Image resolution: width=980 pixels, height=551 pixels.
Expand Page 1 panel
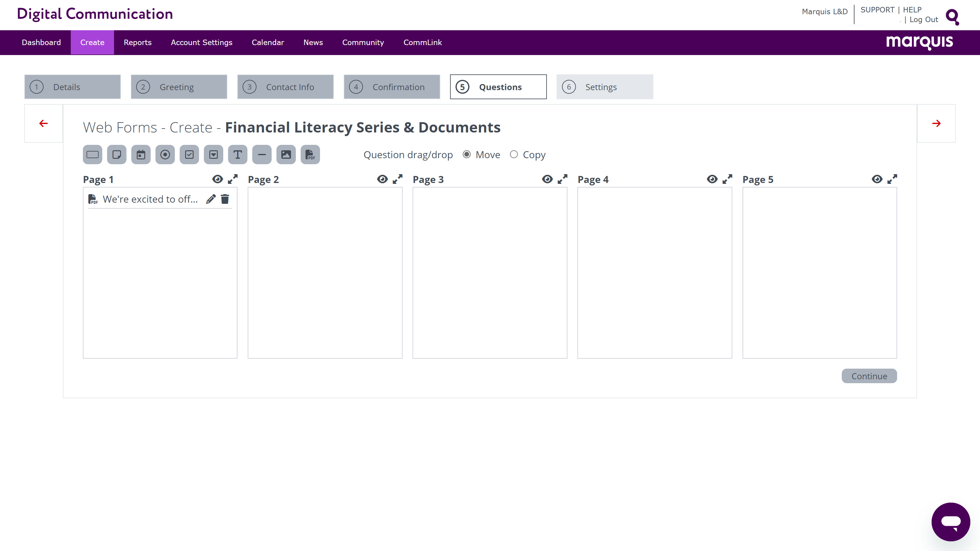233,179
